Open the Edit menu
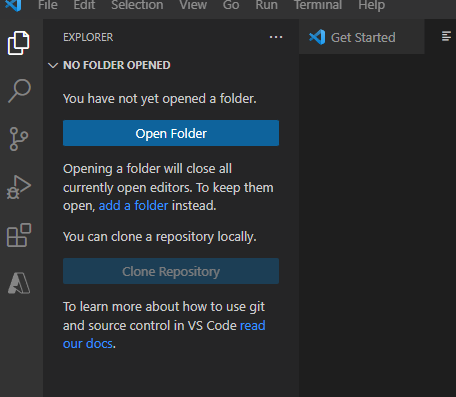Viewport: 456px width, 397px height. coord(84,5)
